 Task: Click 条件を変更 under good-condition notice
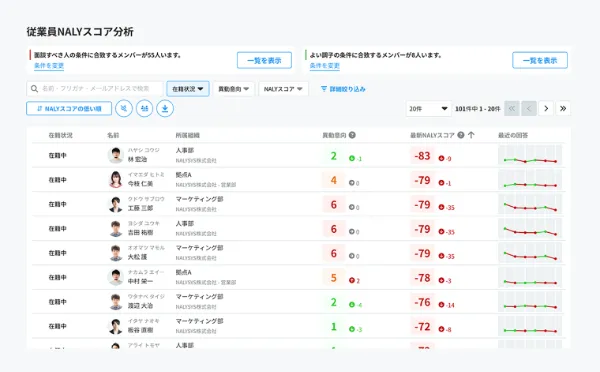[324, 65]
